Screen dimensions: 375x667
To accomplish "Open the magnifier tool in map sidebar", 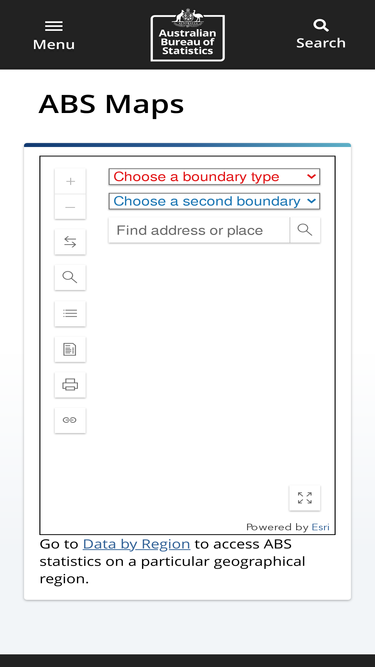I will [x=70, y=277].
